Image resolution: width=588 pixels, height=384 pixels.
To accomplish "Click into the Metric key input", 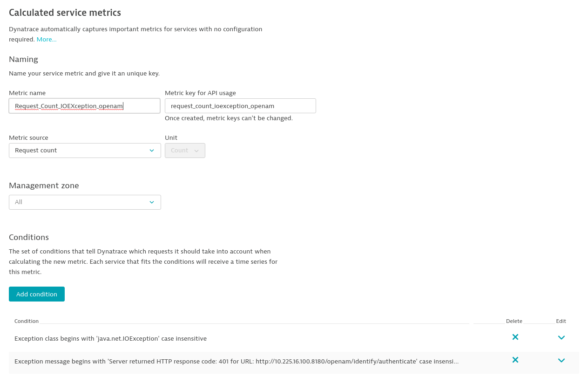I will (x=240, y=106).
